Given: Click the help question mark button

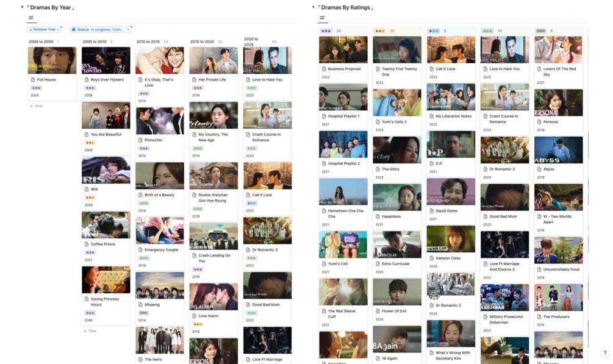Looking at the screenshot, I should (x=605, y=352).
